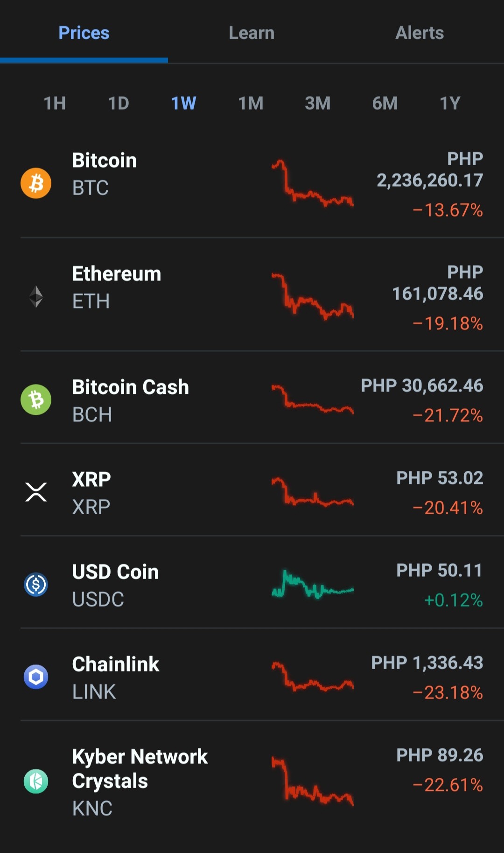The image size is (504, 853).
Task: Tap the Chainlink name label
Action: (x=116, y=664)
